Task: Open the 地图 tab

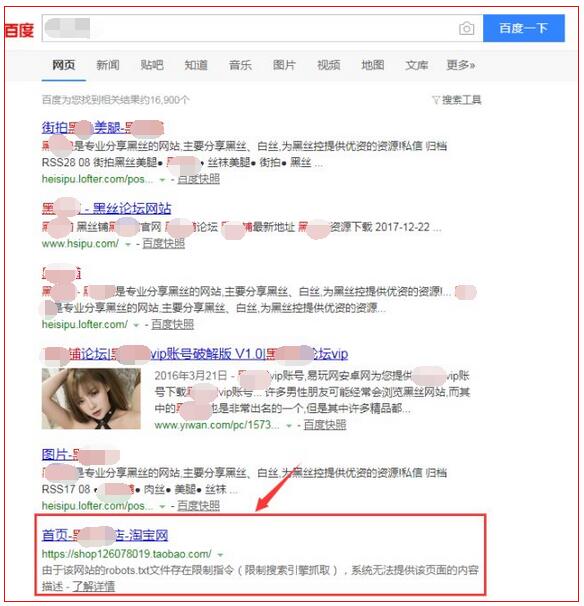Action: point(373,65)
